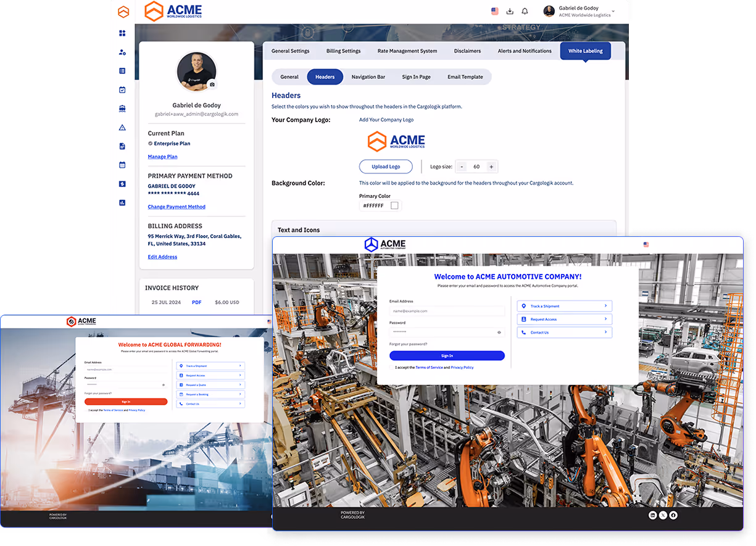Open the Rate Management System tab
Image resolution: width=756 pixels, height=546 pixels.
tap(407, 51)
